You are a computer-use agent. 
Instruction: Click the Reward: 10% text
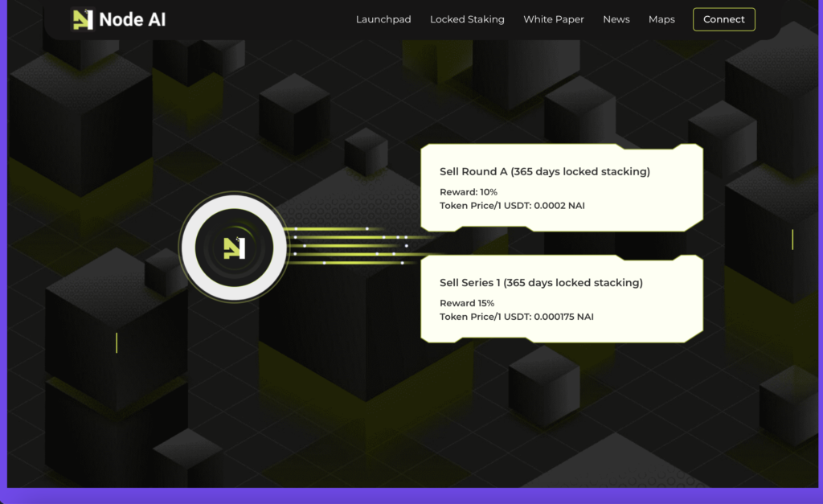(469, 192)
